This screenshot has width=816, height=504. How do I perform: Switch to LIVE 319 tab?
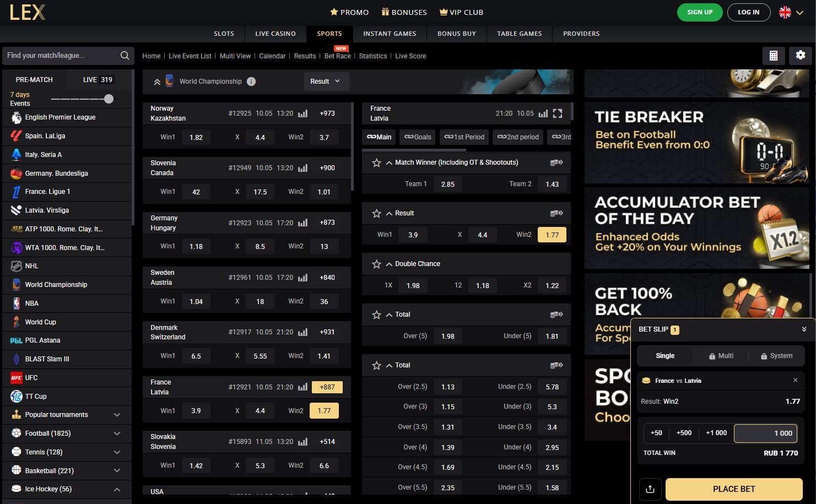coord(98,80)
